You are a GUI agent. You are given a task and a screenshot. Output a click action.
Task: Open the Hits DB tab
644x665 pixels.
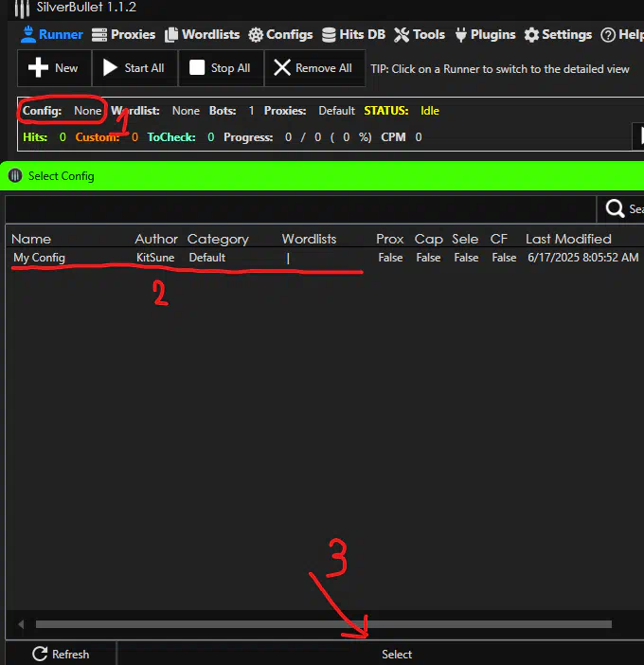353,34
